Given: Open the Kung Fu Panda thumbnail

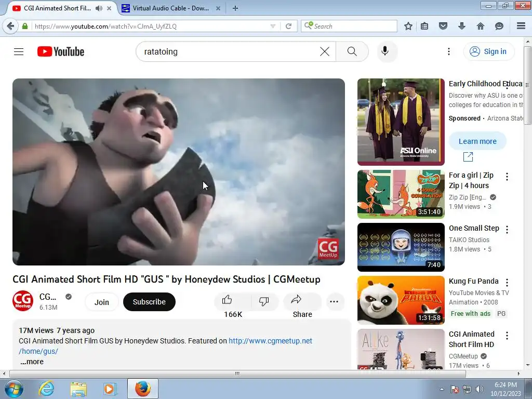Looking at the screenshot, I should coord(401,300).
